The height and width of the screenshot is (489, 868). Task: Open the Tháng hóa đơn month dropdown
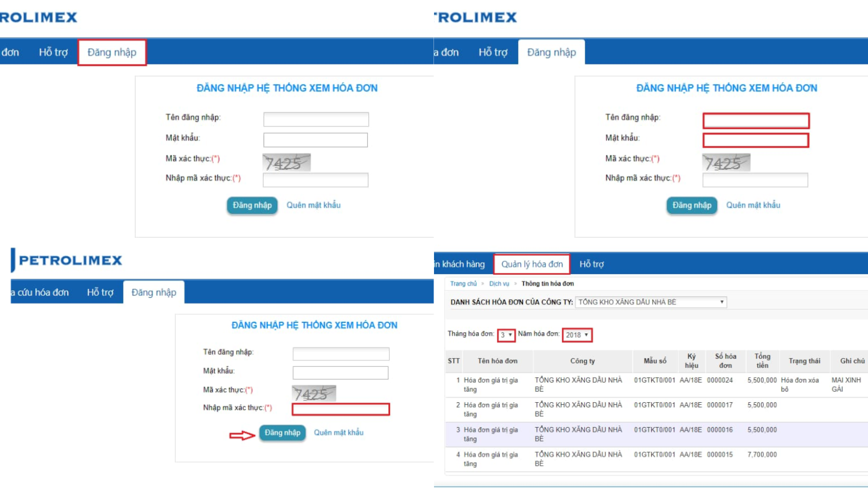click(x=506, y=335)
